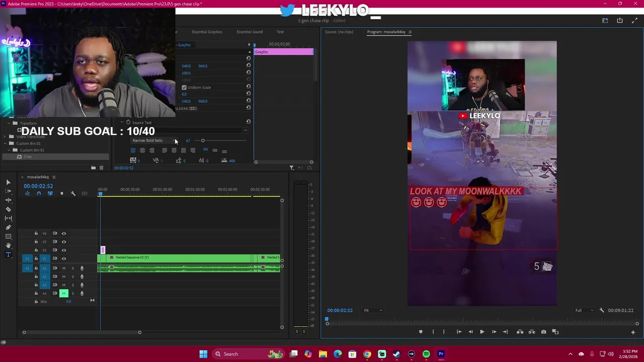Click the Extract button
644x362 pixels.
pos(532,332)
